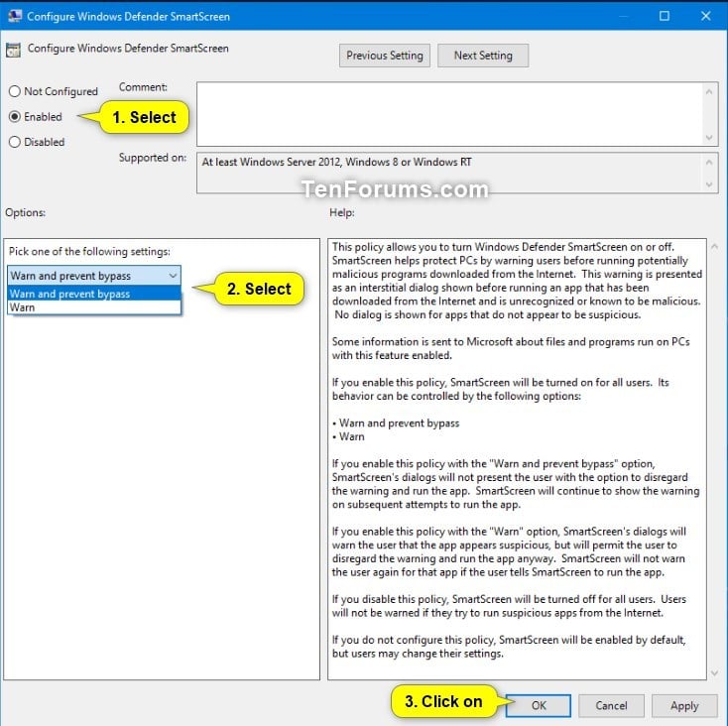Viewport: 728px width, 726px height.
Task: Click the Supported on box scroll down arrow
Action: 709,184
